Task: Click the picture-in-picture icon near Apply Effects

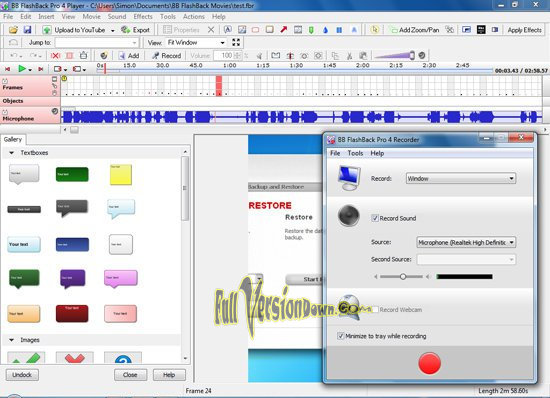Action: (x=466, y=30)
